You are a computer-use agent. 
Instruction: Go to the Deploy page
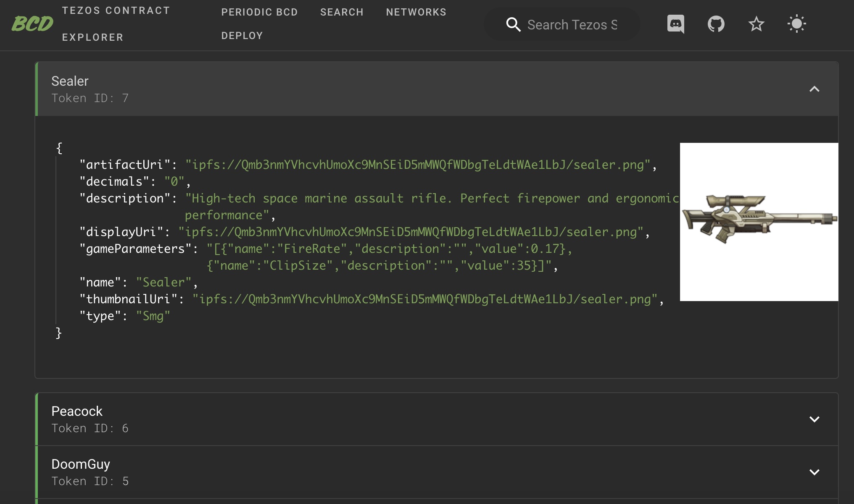pyautogui.click(x=242, y=36)
